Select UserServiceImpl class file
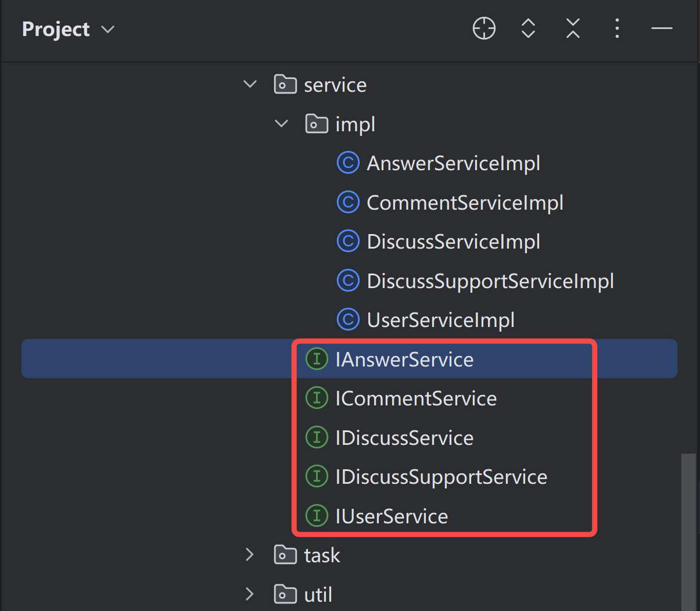The width and height of the screenshot is (700, 611). 440,320
